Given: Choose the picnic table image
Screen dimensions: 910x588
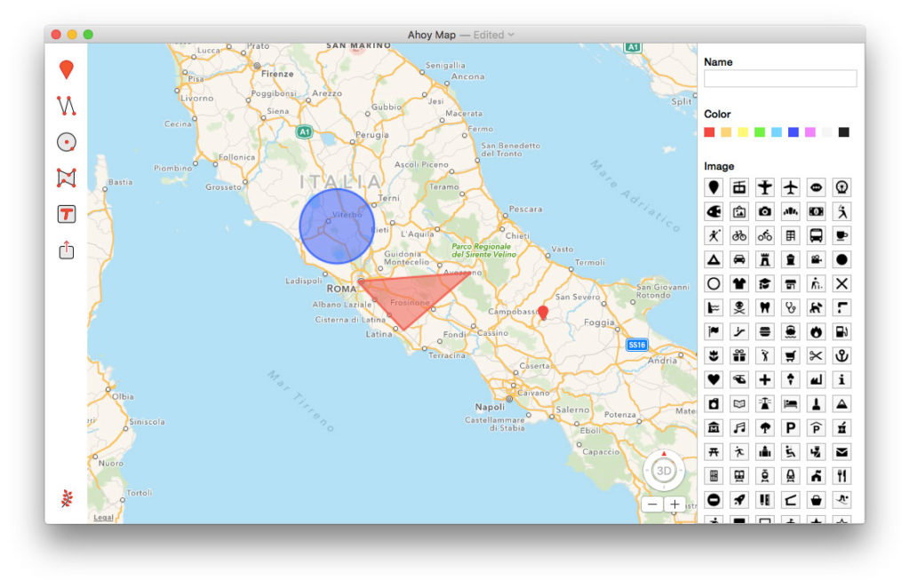Looking at the screenshot, I should 714,452.
